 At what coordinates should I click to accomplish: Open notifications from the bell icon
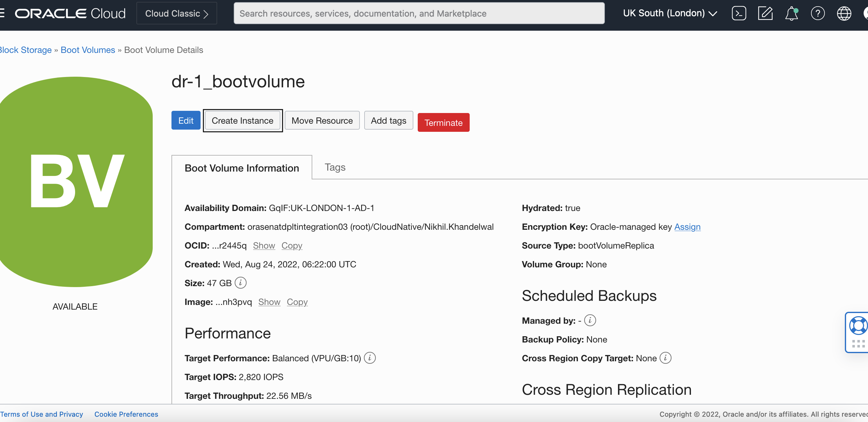coord(791,13)
